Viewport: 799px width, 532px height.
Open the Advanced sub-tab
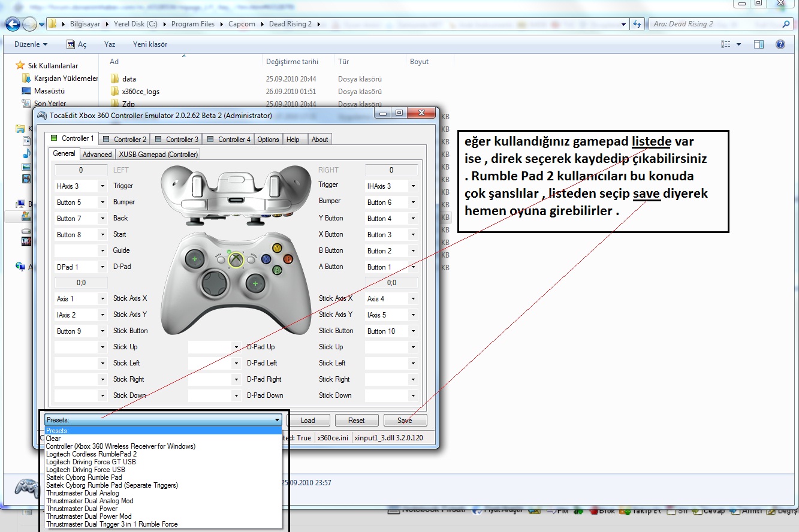coord(97,155)
